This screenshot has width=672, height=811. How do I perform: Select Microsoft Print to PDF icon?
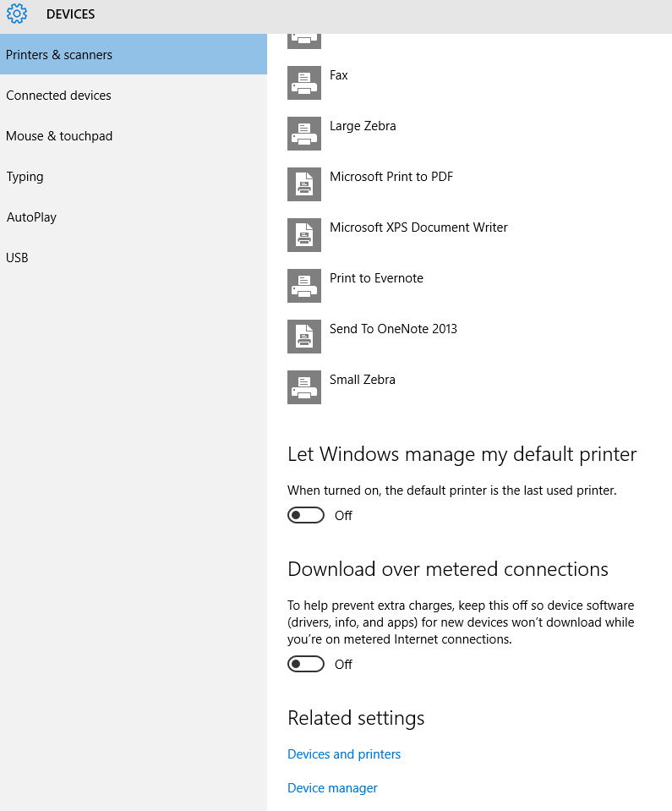tap(304, 184)
